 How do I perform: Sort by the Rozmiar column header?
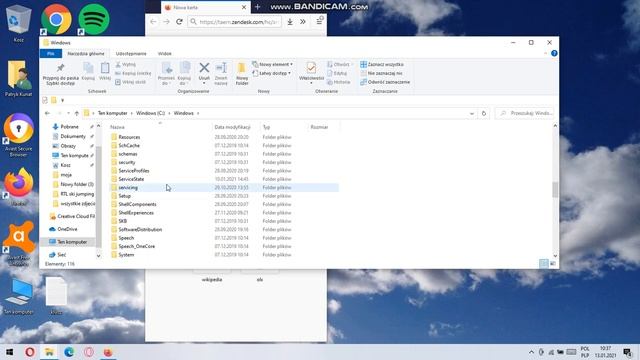[x=319, y=127]
